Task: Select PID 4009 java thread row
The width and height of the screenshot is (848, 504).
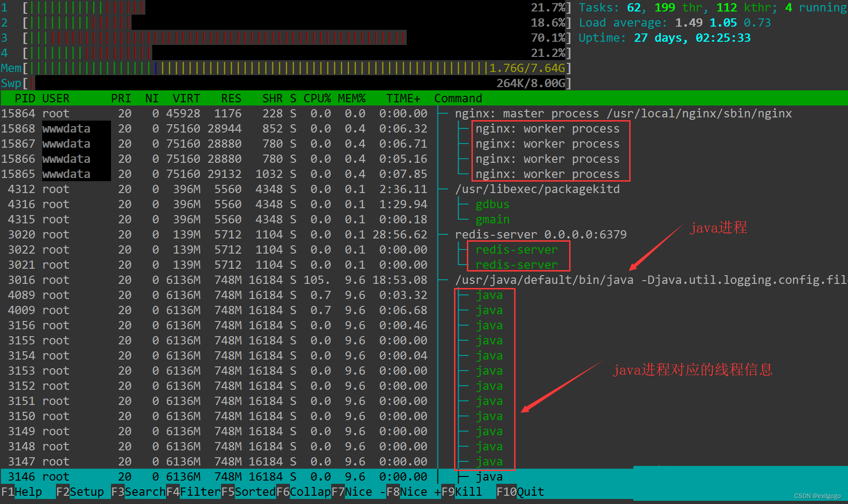Action: point(424,310)
